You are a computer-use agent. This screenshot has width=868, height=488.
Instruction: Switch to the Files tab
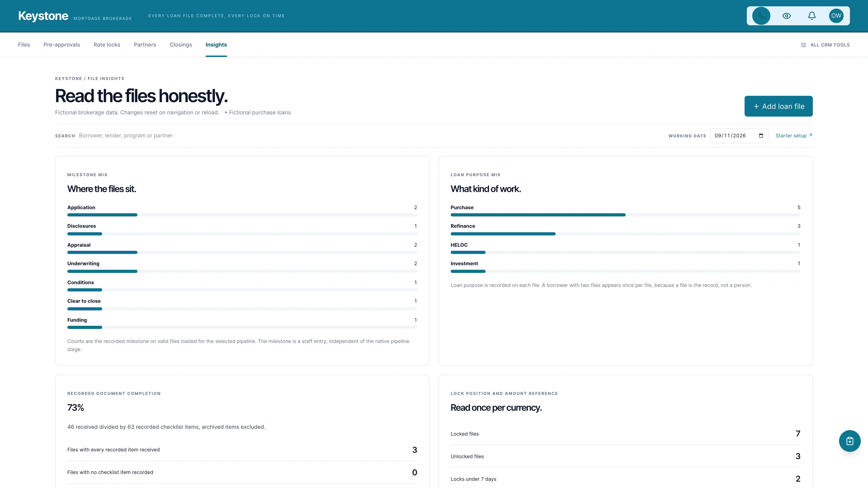[x=24, y=45]
